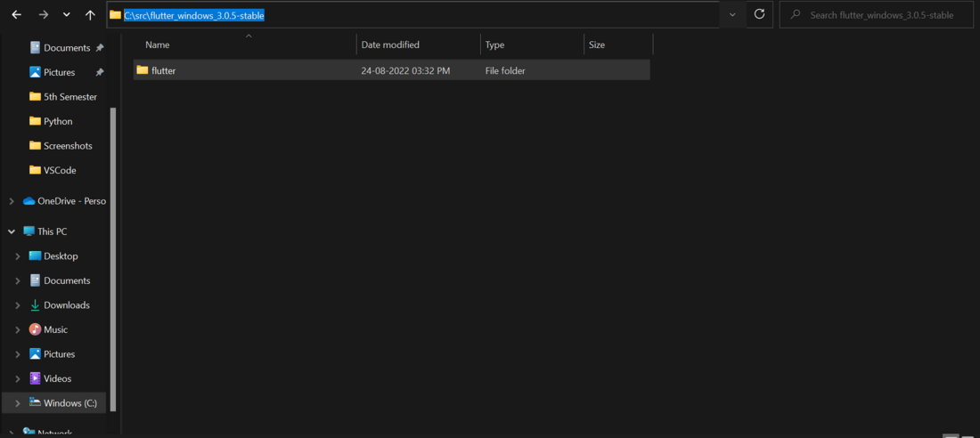Click This PC monitor icon
The height and width of the screenshot is (438, 980).
click(x=29, y=231)
